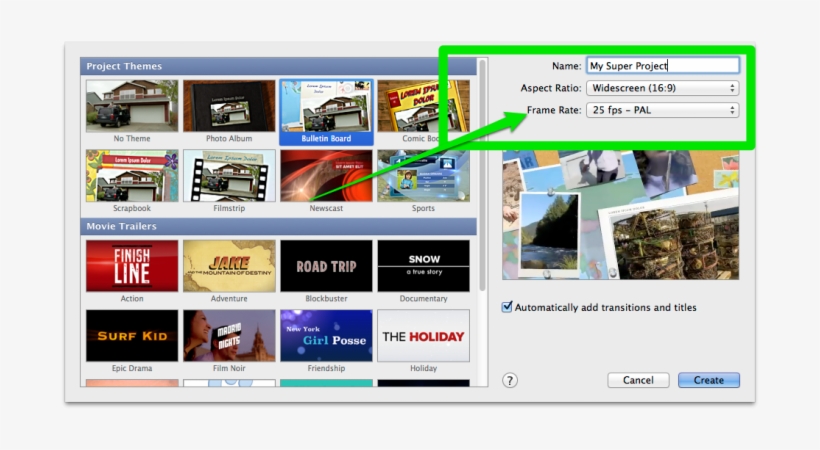Select the Finish Line Action trailer
The height and width of the screenshot is (450, 820).
click(x=132, y=266)
